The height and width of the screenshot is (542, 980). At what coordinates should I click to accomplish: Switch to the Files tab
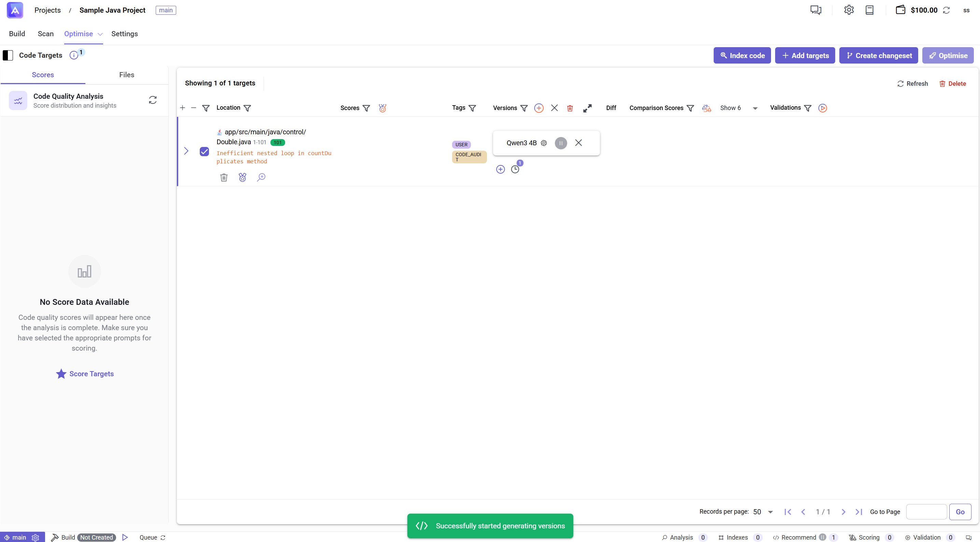(126, 74)
